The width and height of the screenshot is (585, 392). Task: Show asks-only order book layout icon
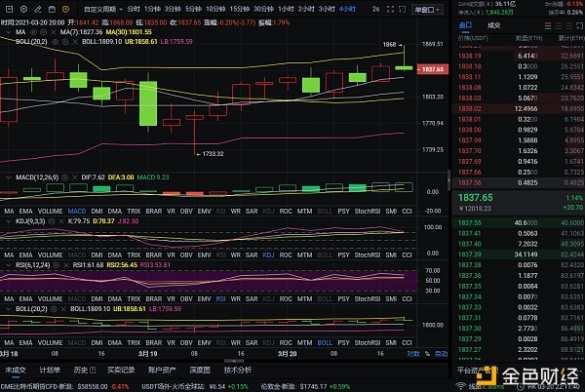point(569,25)
